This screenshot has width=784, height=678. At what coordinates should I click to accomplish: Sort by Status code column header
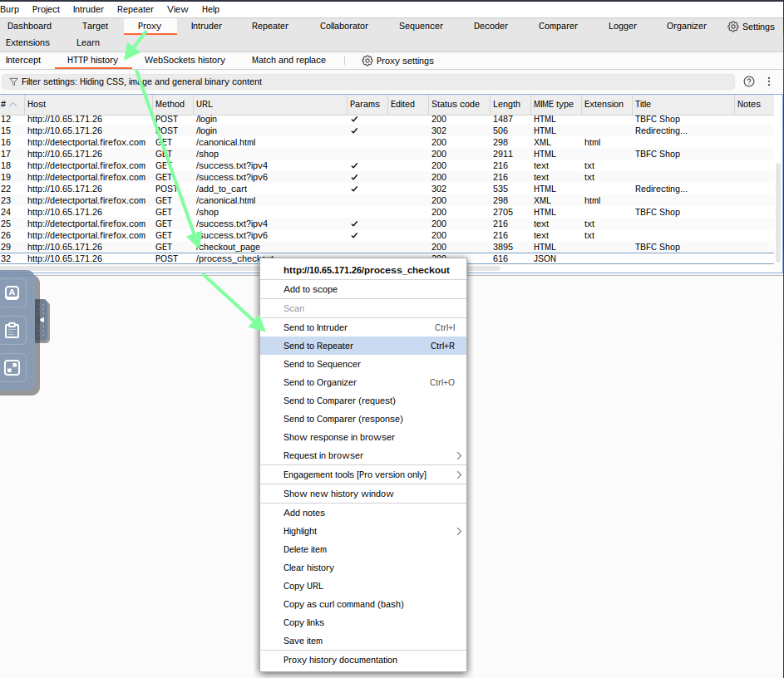coord(455,104)
